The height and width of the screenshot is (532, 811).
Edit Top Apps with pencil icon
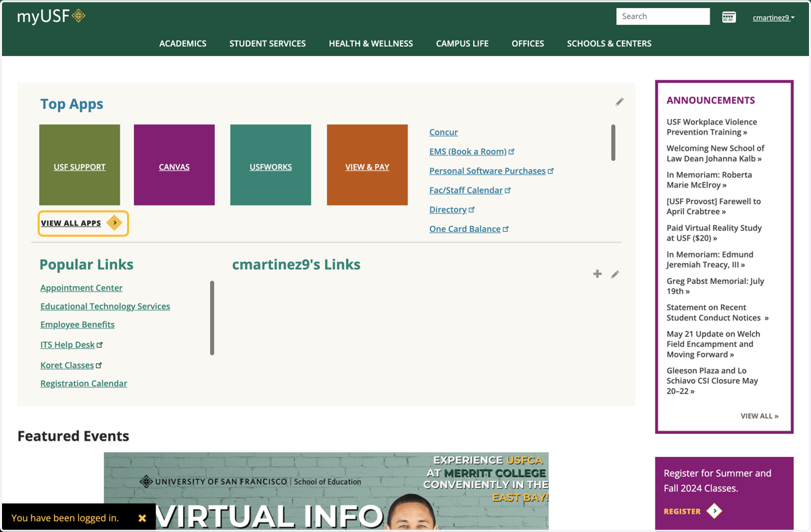(619, 102)
